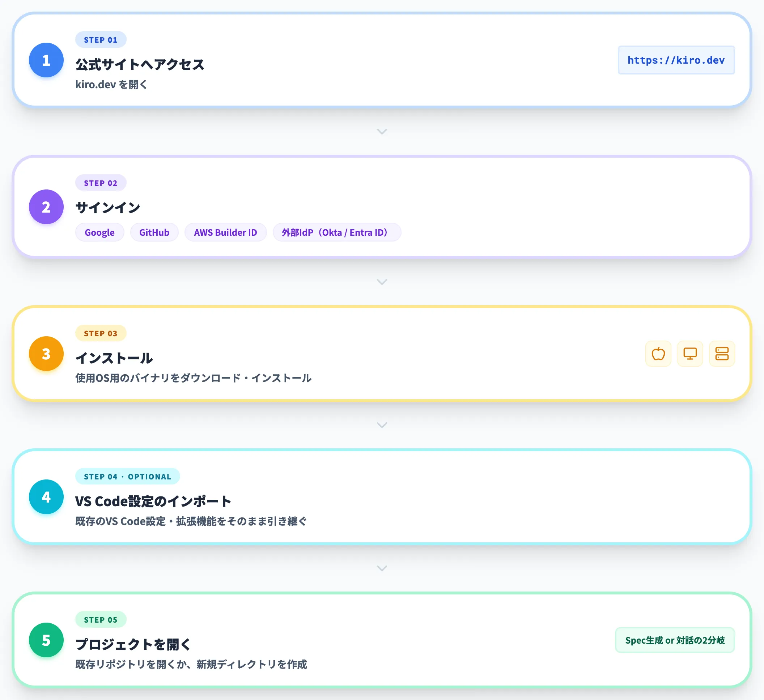764x700 pixels.
Task: Click the STEP 02 label
Action: click(x=101, y=183)
